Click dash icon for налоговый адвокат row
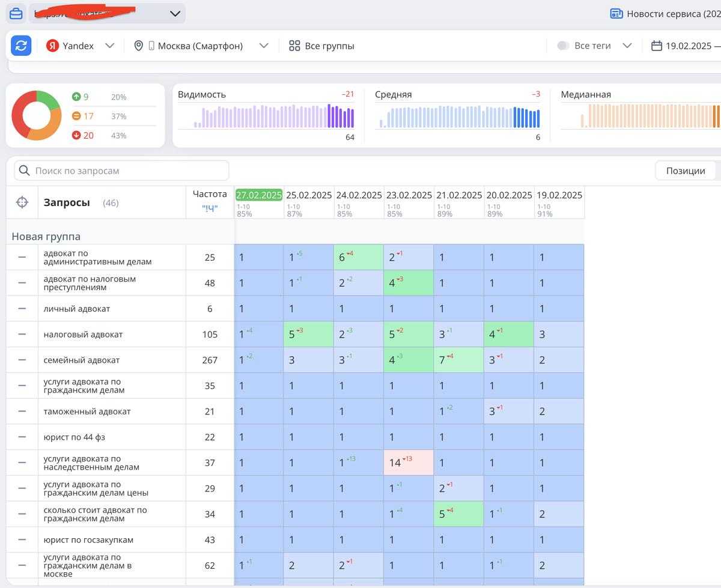The height and width of the screenshot is (588, 721). click(x=22, y=334)
